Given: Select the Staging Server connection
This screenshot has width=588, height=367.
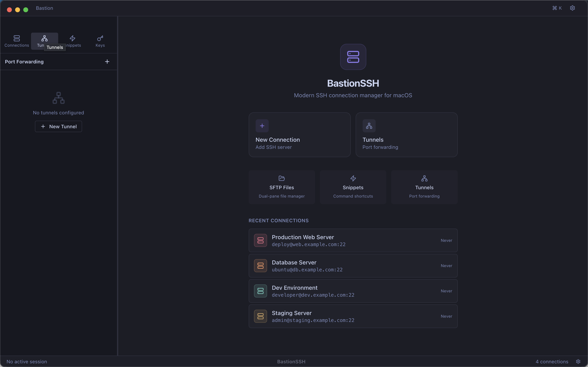Looking at the screenshot, I should point(353,316).
